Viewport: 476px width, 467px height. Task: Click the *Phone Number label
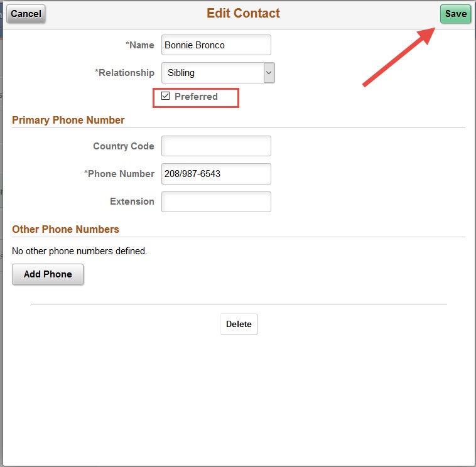pos(119,174)
